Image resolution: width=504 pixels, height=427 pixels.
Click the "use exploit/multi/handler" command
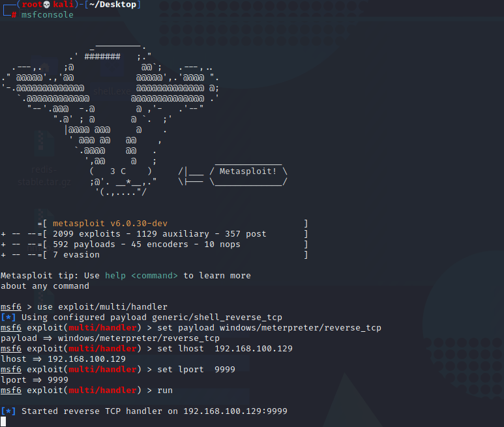tap(102, 307)
